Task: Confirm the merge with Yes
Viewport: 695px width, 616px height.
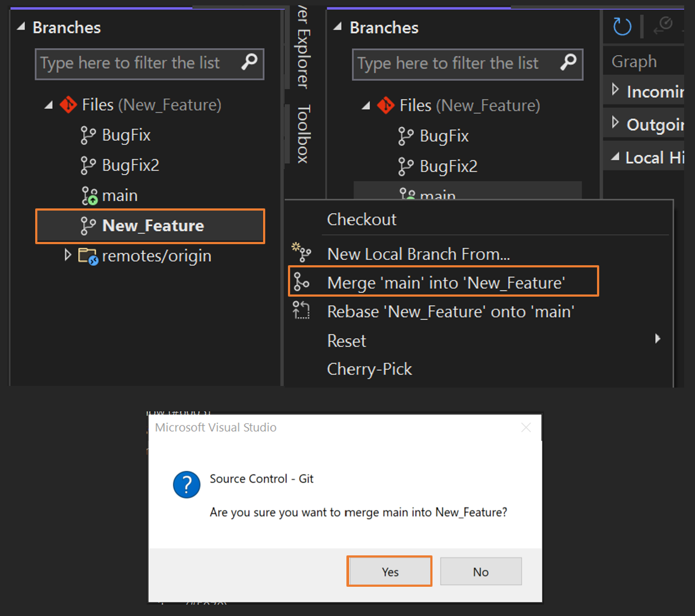Action: pos(389,571)
